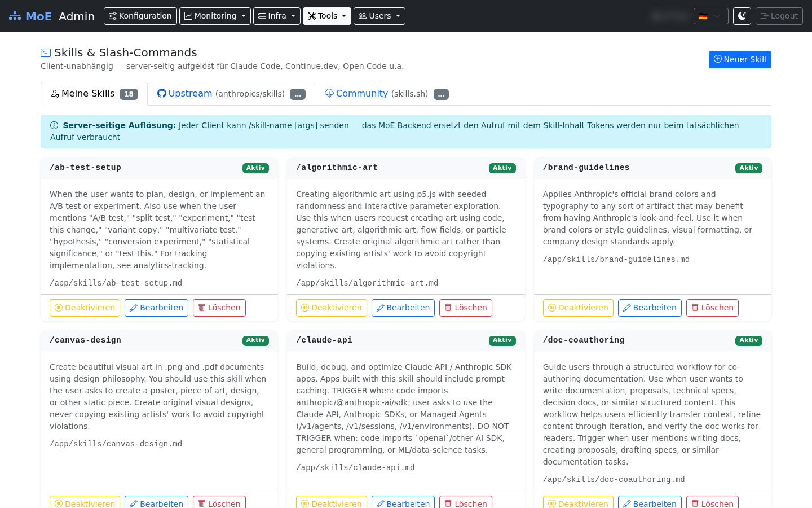This screenshot has height=508, width=812.
Task: Edit brand-guidelines skill with Bearbeiten
Action: [x=650, y=308]
